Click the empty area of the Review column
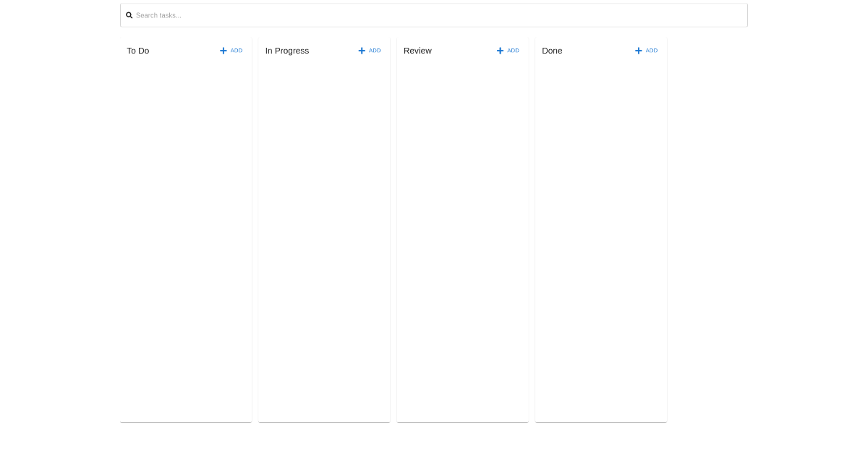868x456 pixels. tap(462, 239)
